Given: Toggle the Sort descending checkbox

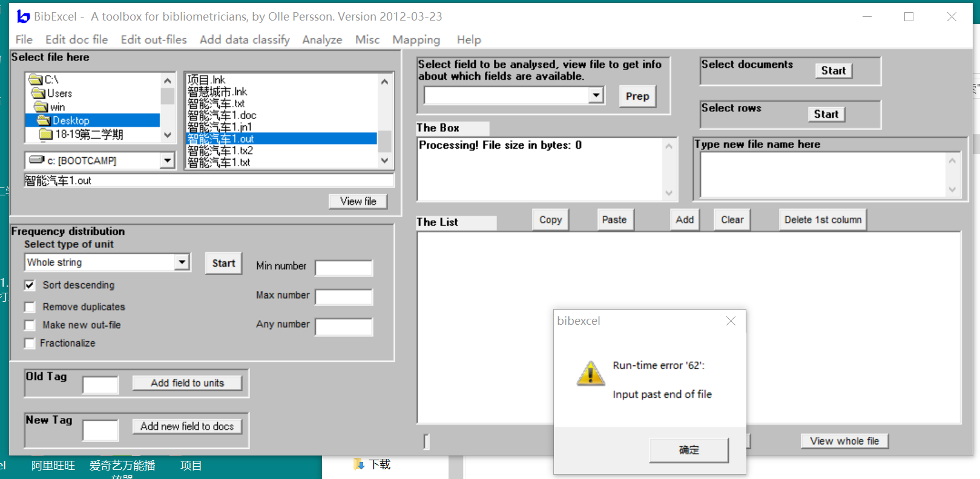Looking at the screenshot, I should point(30,285).
